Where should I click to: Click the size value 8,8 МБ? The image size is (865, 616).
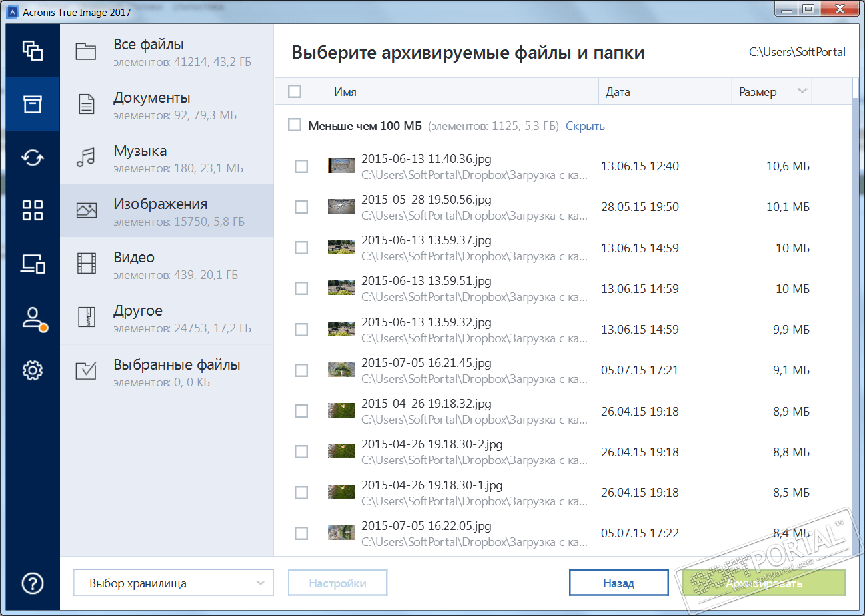click(791, 452)
